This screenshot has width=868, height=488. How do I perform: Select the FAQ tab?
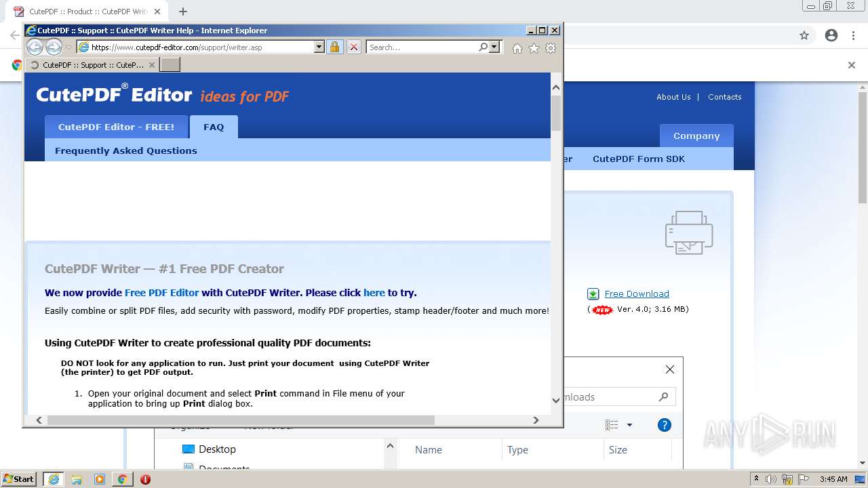click(214, 127)
